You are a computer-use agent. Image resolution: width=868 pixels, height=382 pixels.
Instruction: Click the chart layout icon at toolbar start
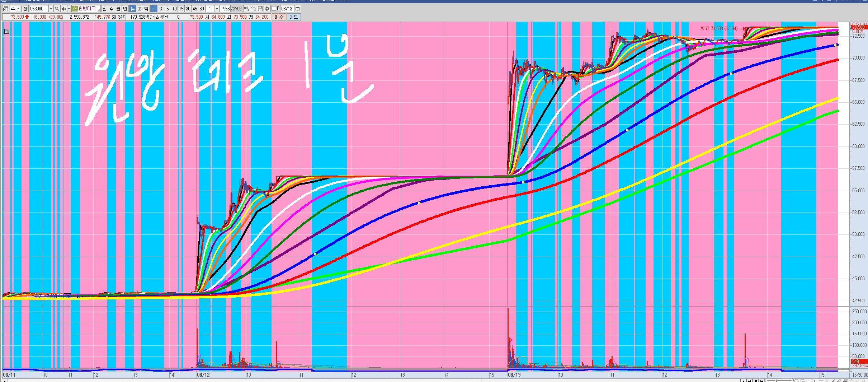(6, 9)
